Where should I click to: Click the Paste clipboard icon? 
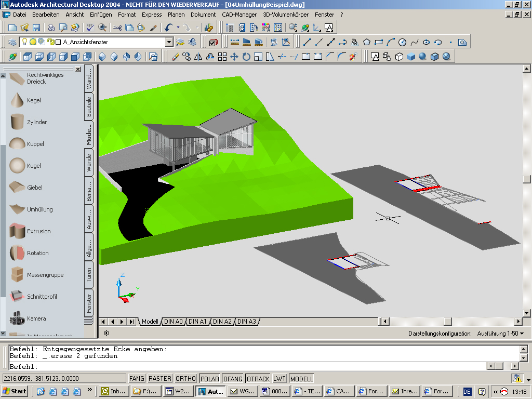(x=141, y=28)
